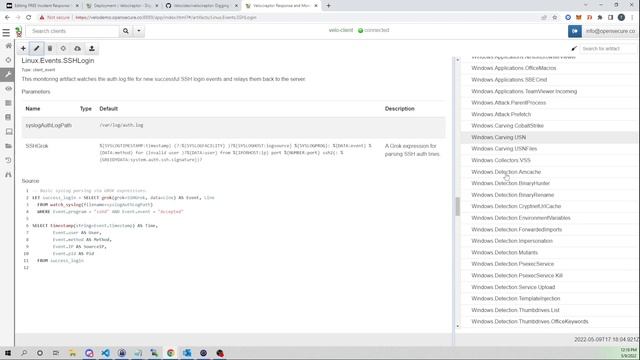Click the hunt artifact crosshair toolbar button
Viewport: 640px width, 360px height.
pyautogui.click(x=63, y=49)
